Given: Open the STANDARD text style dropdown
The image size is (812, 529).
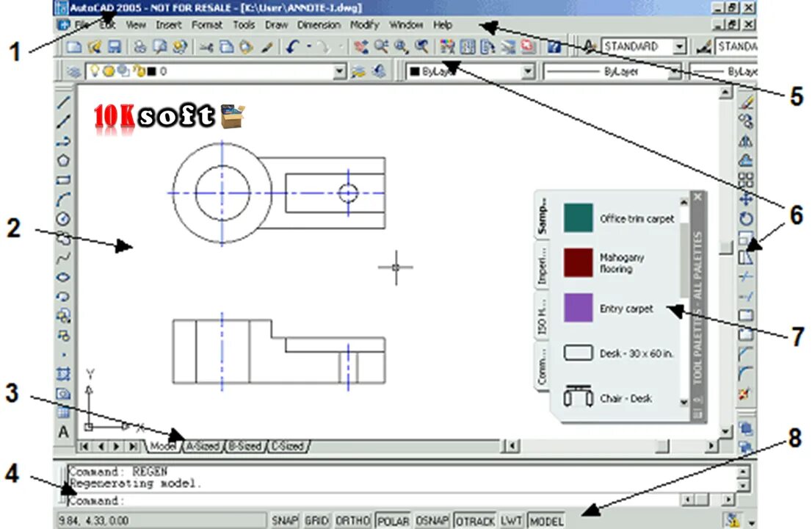Looking at the screenshot, I should (x=679, y=46).
